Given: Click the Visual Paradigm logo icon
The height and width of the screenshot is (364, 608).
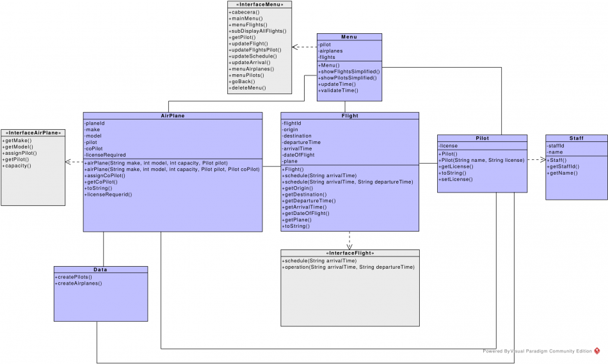Looking at the screenshot, I should [597, 351].
